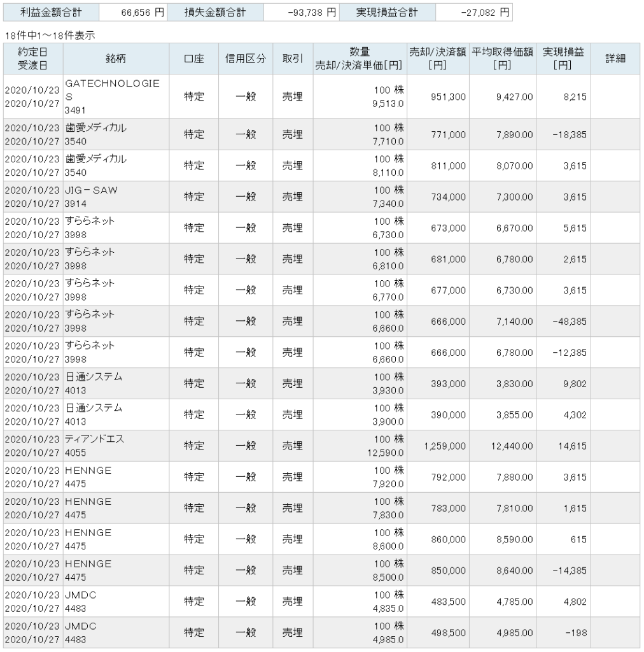This screenshot has height=652, width=644.
Task: Click JMDC name in the 483,500 row
Action: 81,595
